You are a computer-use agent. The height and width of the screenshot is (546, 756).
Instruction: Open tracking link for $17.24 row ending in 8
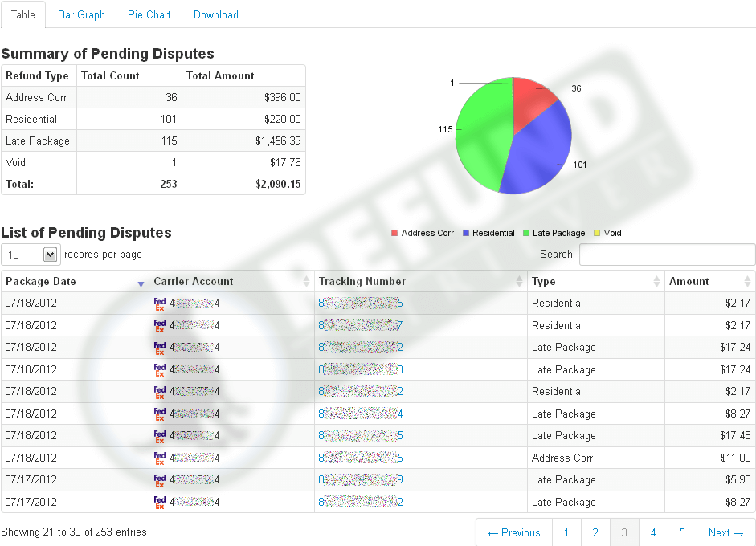click(x=360, y=369)
